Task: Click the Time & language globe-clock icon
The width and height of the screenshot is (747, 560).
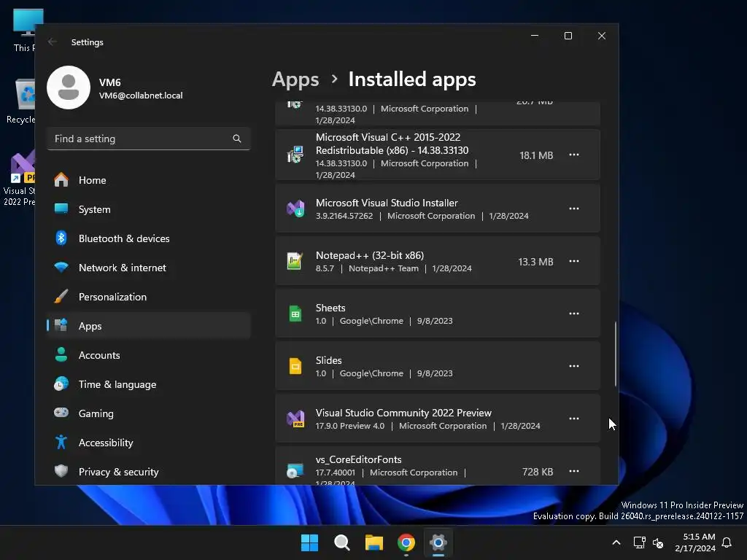Action: click(x=61, y=384)
